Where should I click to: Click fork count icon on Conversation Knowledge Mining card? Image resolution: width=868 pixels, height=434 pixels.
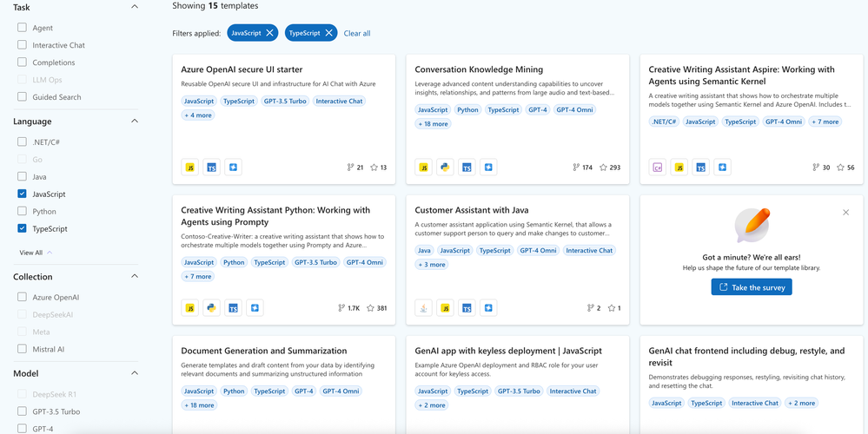coord(576,168)
